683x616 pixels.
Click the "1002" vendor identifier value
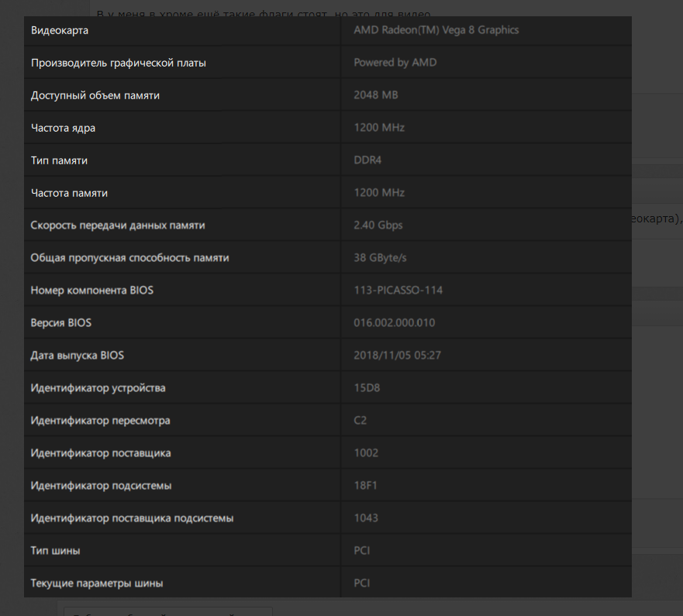click(x=366, y=453)
